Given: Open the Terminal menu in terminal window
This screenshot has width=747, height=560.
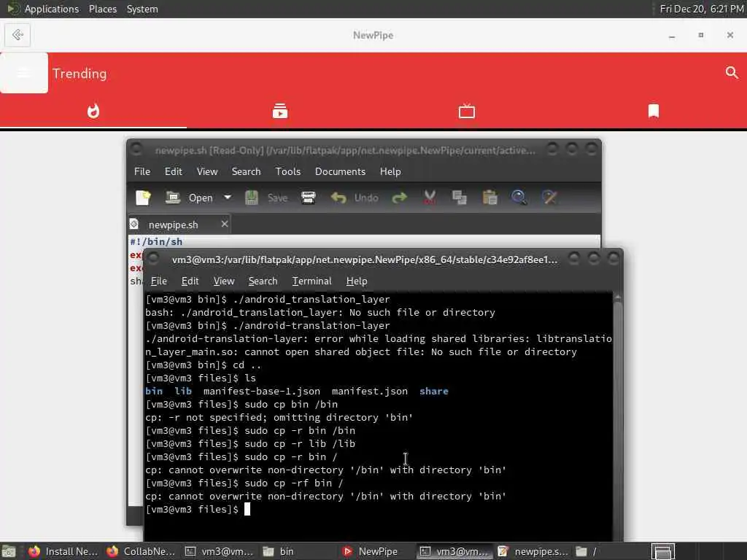Looking at the screenshot, I should 312,281.
